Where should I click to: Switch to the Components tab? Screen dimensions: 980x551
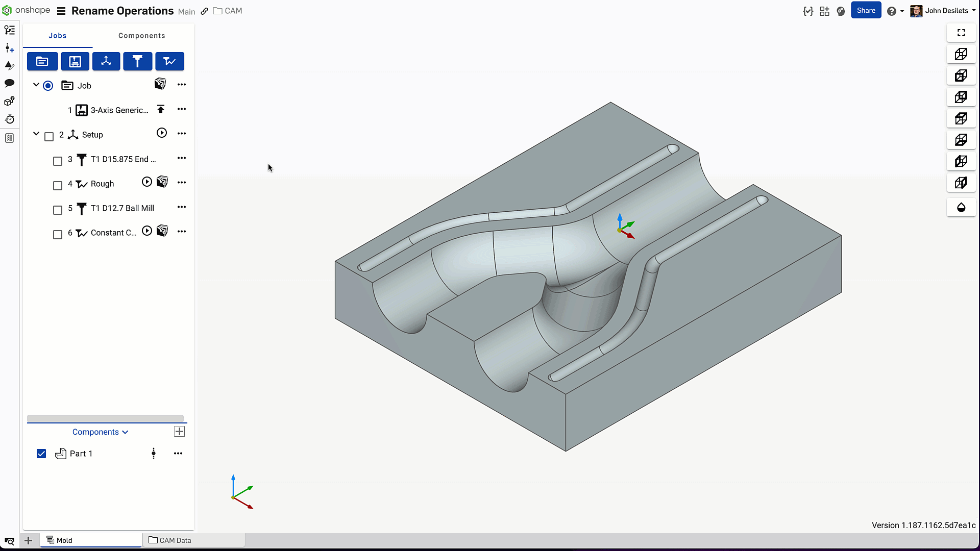click(x=141, y=36)
